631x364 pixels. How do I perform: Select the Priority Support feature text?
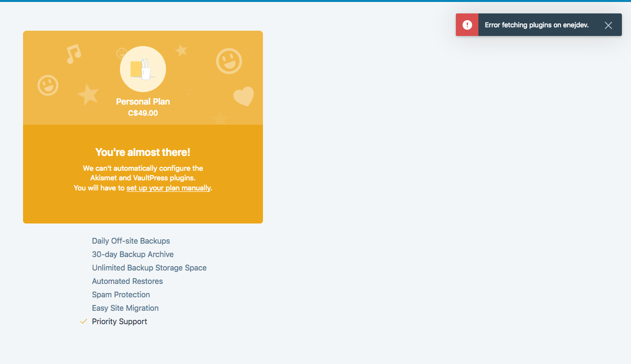(119, 321)
